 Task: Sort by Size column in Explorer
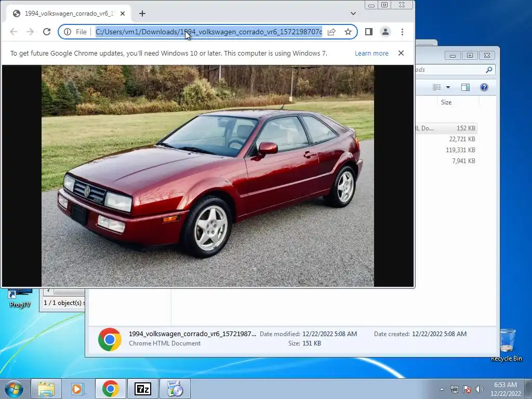click(x=446, y=102)
